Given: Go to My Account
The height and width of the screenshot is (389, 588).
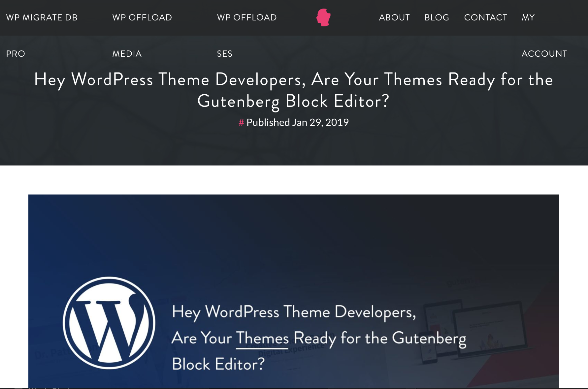Looking at the screenshot, I should [x=544, y=35].
